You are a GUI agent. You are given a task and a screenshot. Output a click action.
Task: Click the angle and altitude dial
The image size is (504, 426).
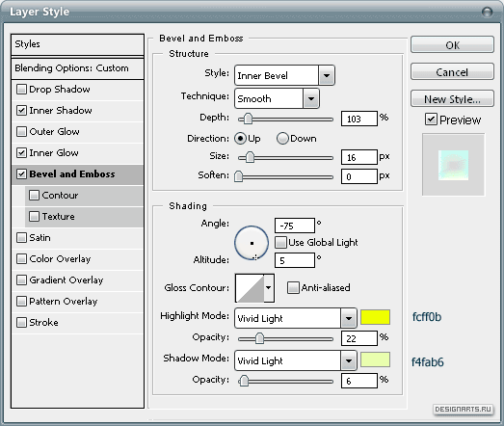[x=252, y=243]
